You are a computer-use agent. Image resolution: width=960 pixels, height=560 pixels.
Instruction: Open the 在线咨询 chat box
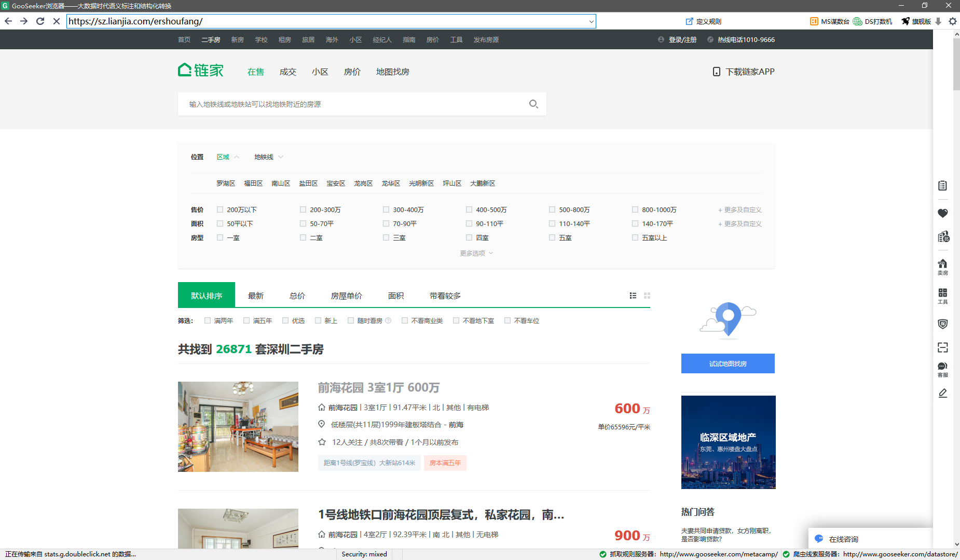click(870, 539)
